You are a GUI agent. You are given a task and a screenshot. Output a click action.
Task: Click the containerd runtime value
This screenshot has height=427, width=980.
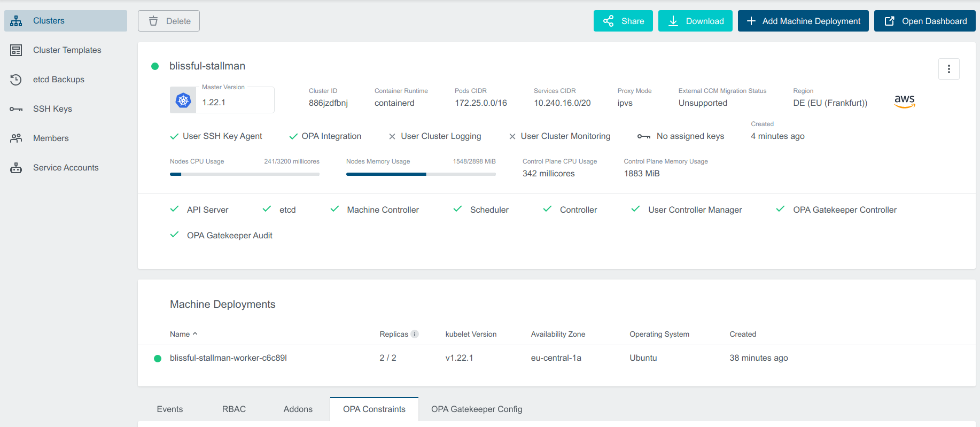coord(394,103)
